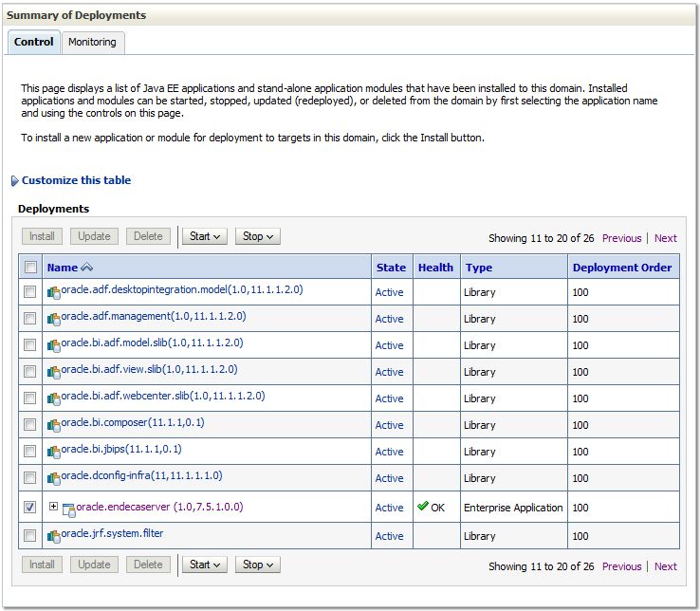Viewport: 700px width, 611px height.
Task: Click library icon beside oracle.adf.management
Action: point(53,319)
